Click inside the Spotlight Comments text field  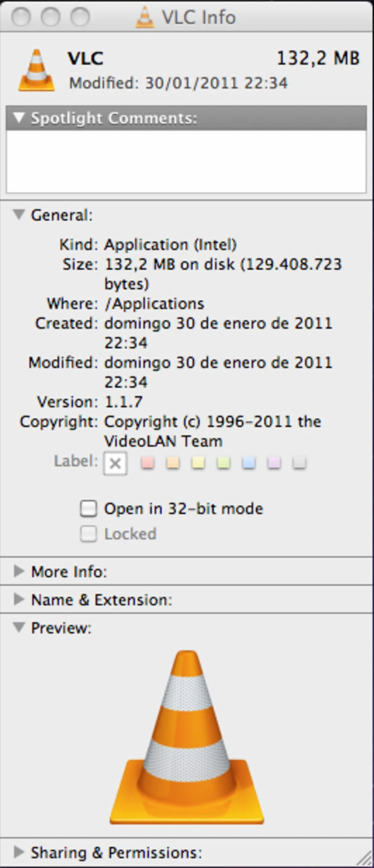186,161
